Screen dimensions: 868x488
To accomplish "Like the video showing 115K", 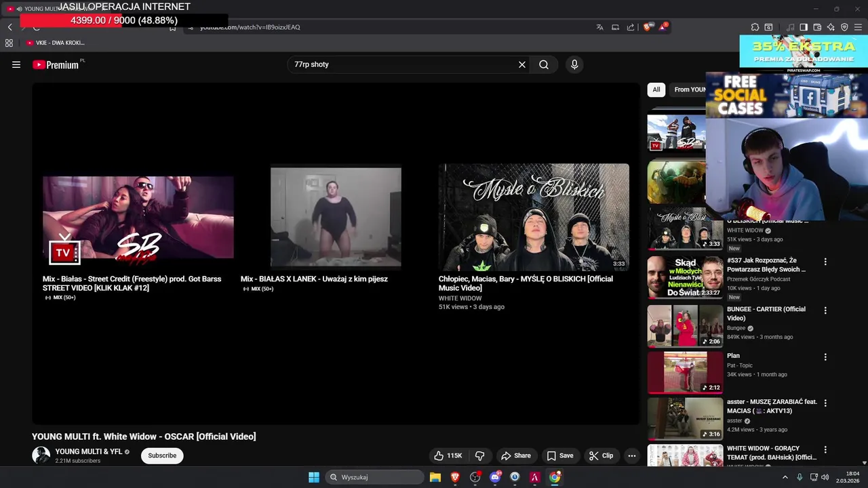I will (448, 455).
